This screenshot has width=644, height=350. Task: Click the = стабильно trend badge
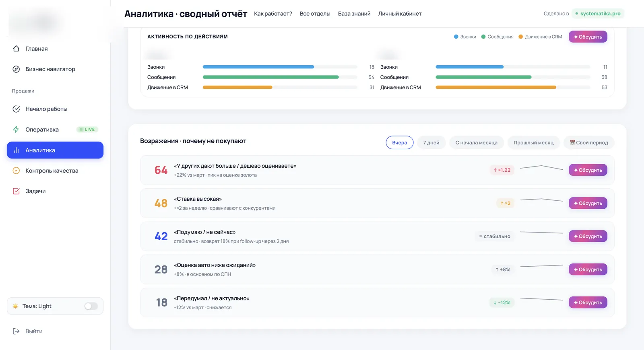click(x=495, y=236)
